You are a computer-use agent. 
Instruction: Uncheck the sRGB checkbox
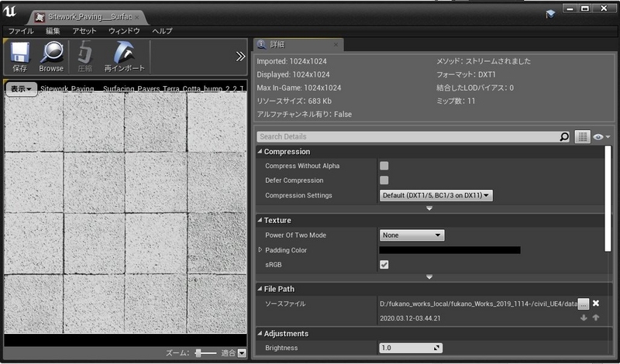click(x=384, y=265)
